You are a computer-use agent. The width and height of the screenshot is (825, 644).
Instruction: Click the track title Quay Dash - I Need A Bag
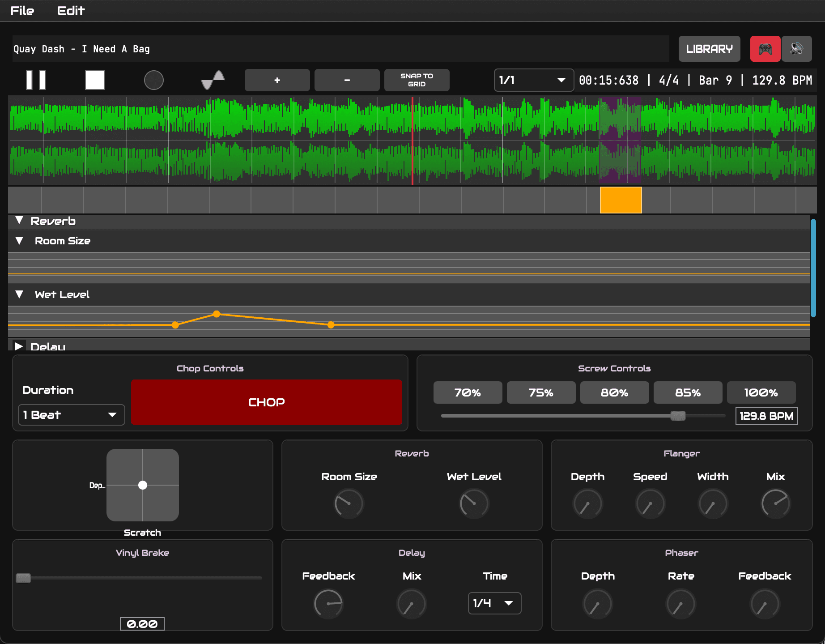coord(82,49)
